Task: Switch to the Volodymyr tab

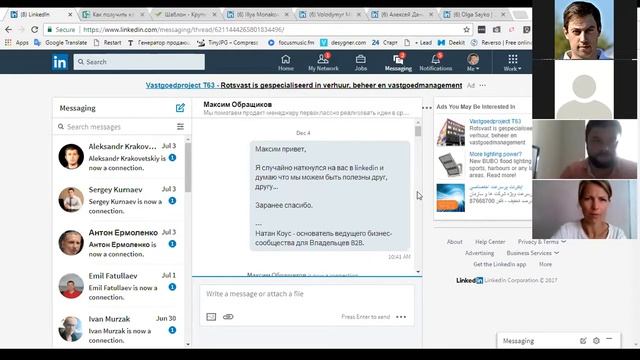Action: click(330, 14)
